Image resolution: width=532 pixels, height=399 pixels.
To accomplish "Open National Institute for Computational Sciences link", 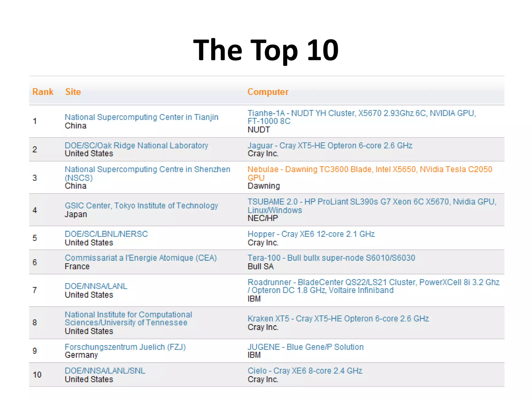I will [x=128, y=318].
